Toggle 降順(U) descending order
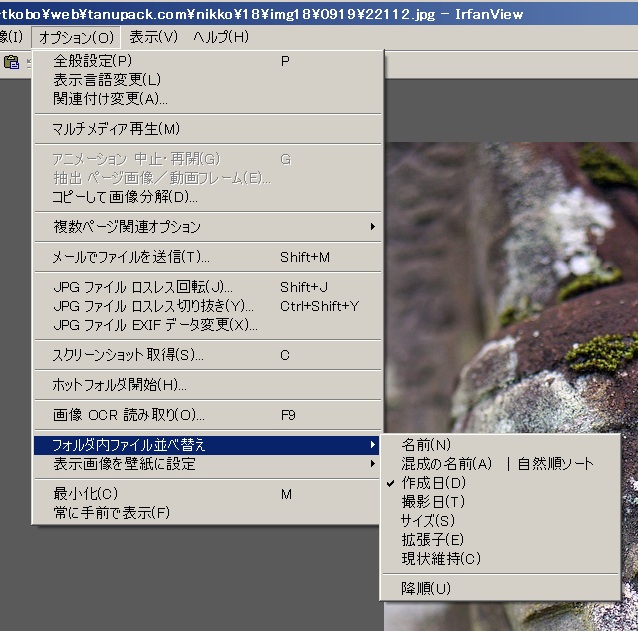The height and width of the screenshot is (631, 638). [426, 588]
